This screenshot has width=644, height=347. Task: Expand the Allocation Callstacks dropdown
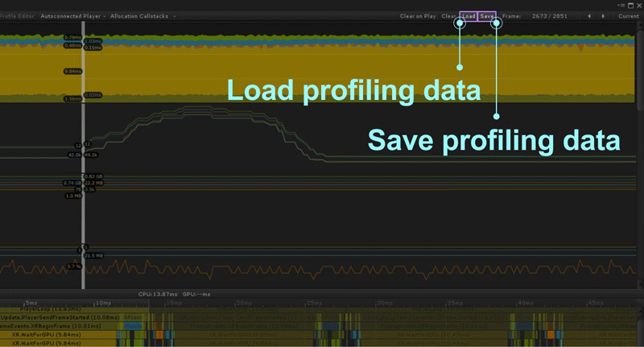click(142, 16)
